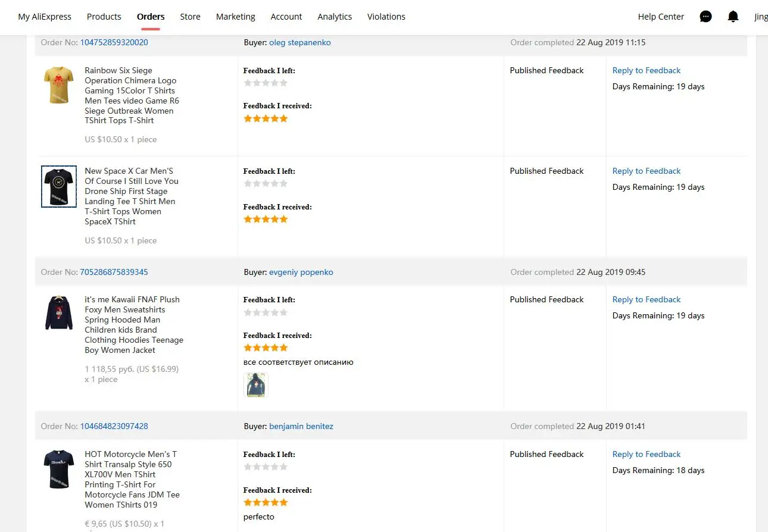768x532 pixels.
Task: Go to the Analytics section
Action: (x=335, y=17)
